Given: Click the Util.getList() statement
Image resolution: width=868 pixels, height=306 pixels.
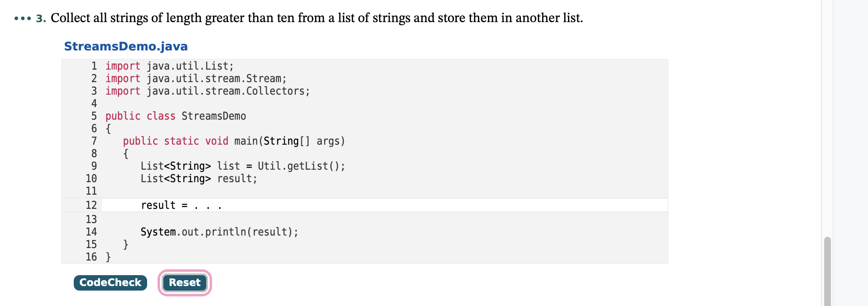Looking at the screenshot, I should pos(243,166).
